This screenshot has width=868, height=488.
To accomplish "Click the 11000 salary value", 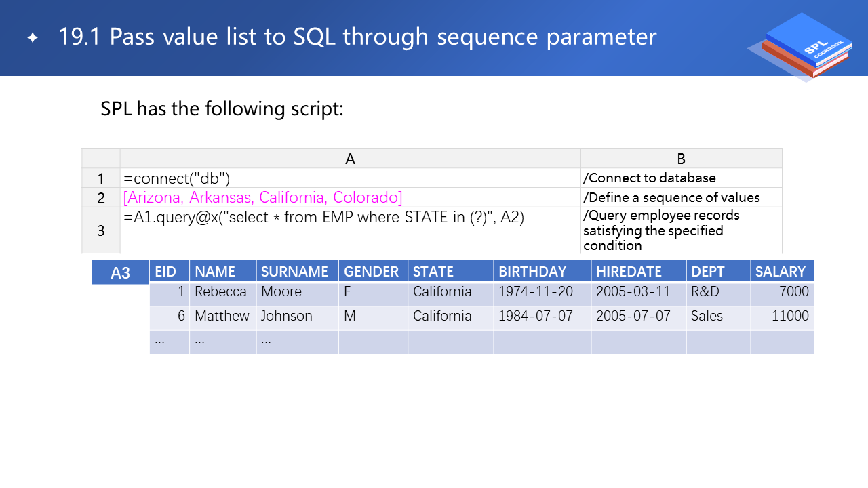I will (790, 316).
